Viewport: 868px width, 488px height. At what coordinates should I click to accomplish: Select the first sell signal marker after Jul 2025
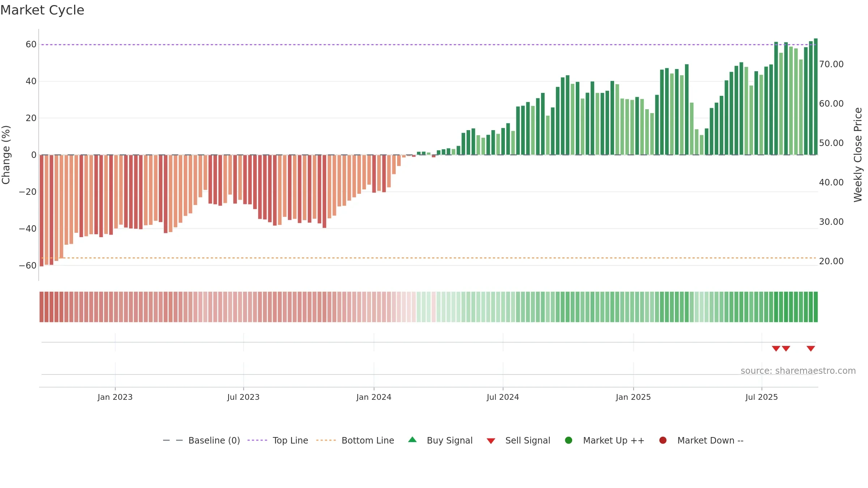pos(776,348)
